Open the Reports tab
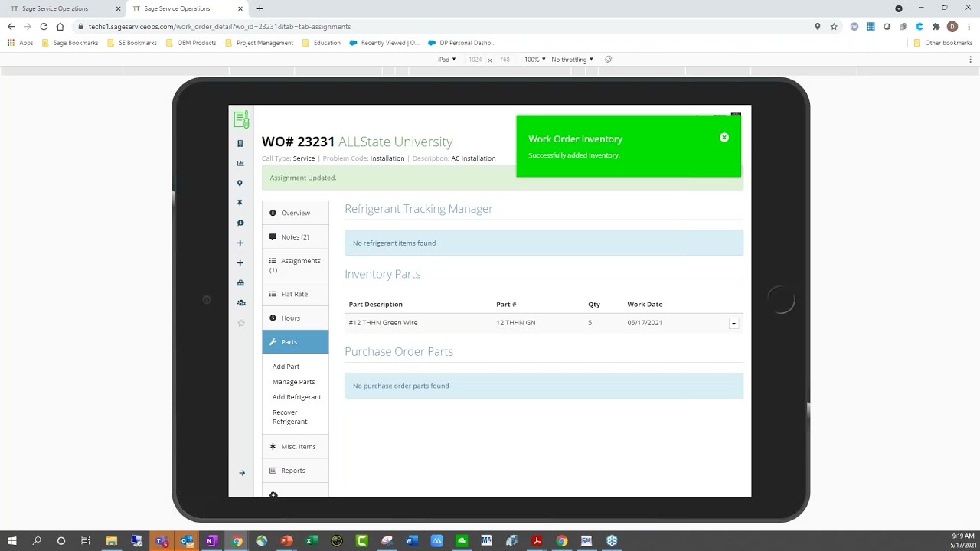The image size is (980, 551). click(296, 471)
